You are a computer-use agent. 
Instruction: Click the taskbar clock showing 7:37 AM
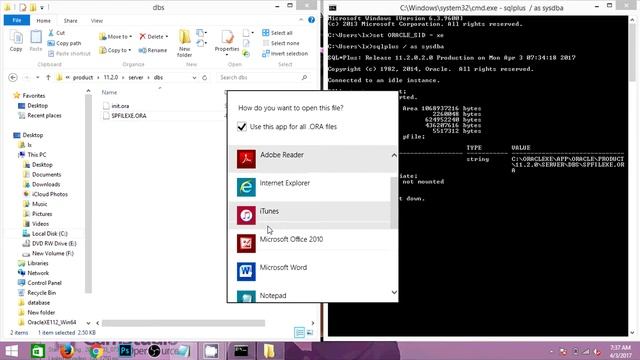tap(620, 351)
